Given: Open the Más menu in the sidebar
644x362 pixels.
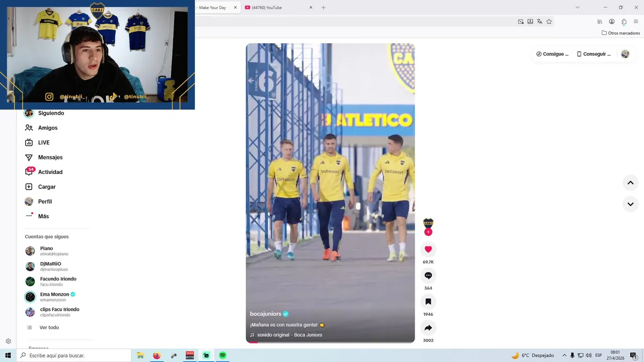Looking at the screenshot, I should click(43, 216).
